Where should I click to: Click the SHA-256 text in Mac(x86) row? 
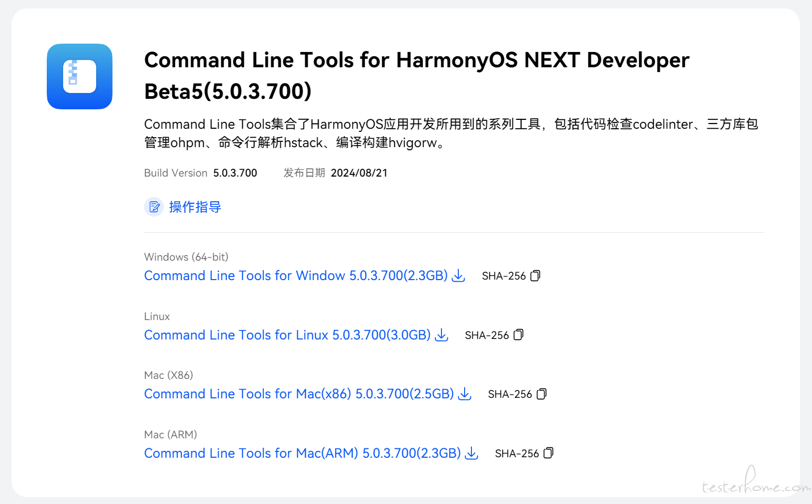[x=510, y=394]
